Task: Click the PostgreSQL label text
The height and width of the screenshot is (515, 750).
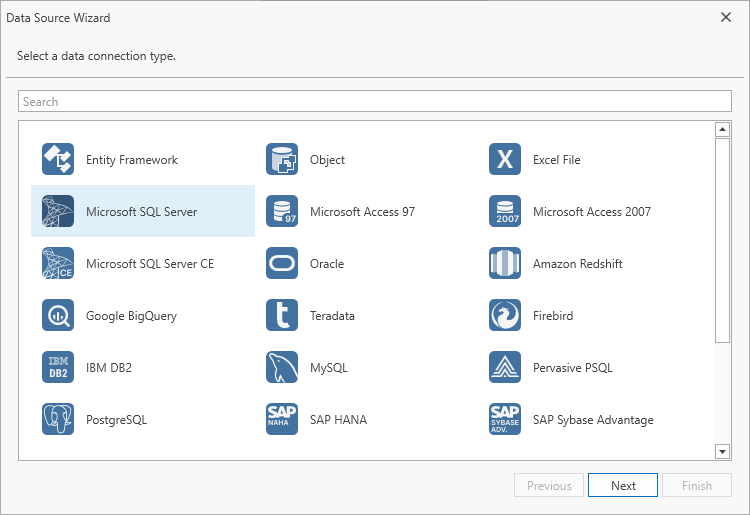Action: coord(116,419)
